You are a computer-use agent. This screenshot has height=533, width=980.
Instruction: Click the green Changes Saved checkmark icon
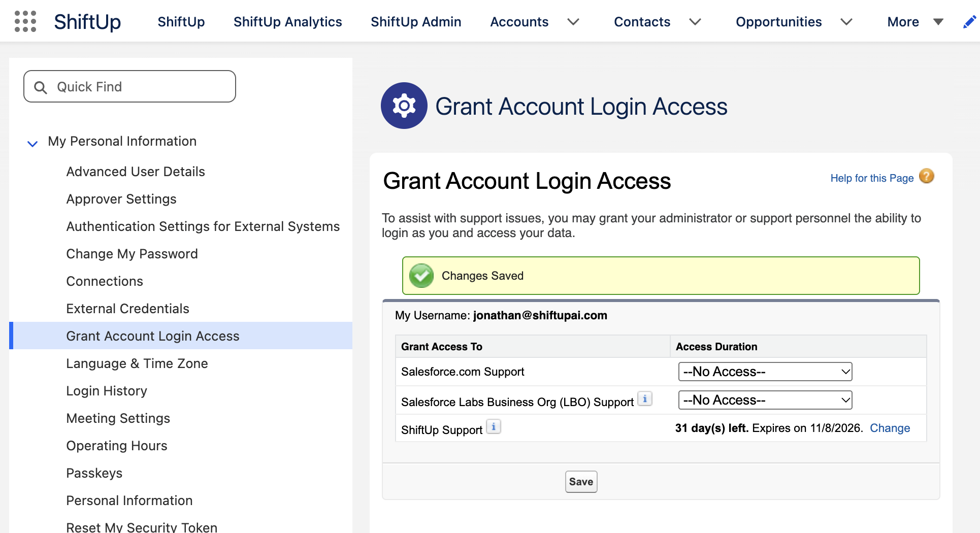[421, 276]
